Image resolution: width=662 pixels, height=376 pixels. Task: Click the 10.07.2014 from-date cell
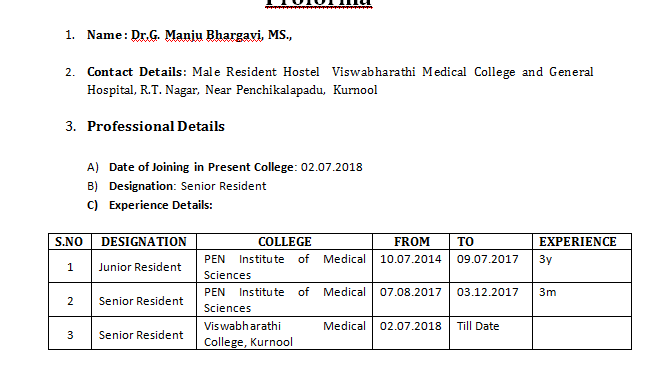tap(411, 267)
